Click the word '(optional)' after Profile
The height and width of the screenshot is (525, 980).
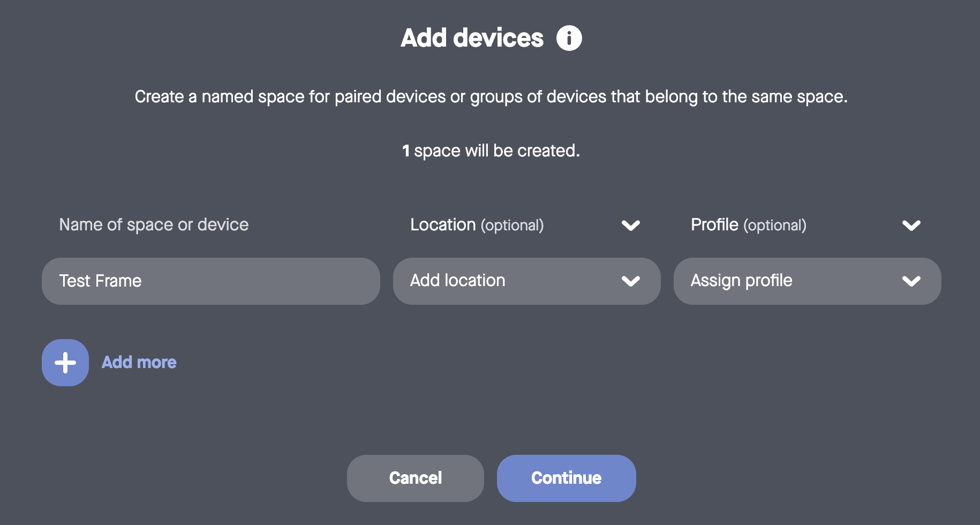774,226
